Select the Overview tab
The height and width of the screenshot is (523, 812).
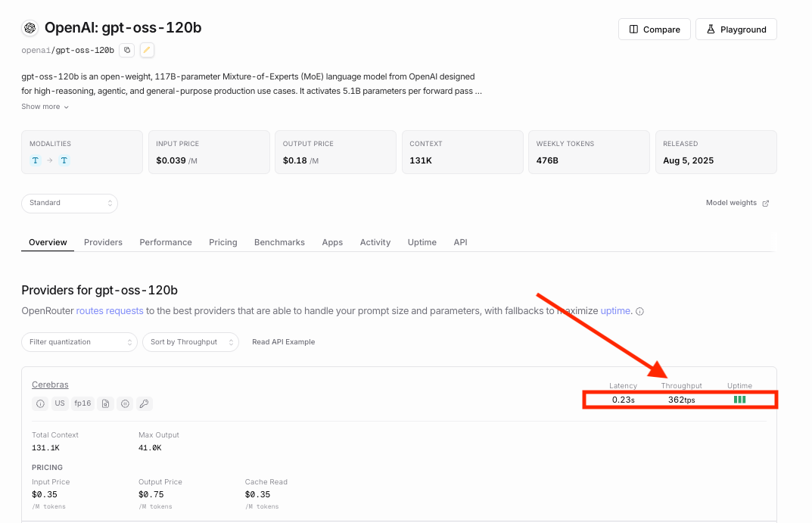tap(48, 242)
